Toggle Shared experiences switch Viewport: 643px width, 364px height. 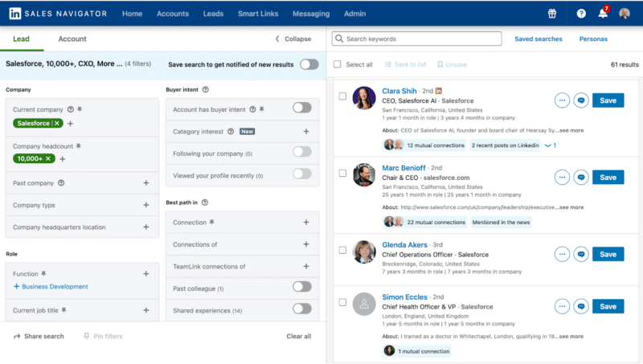302,309
